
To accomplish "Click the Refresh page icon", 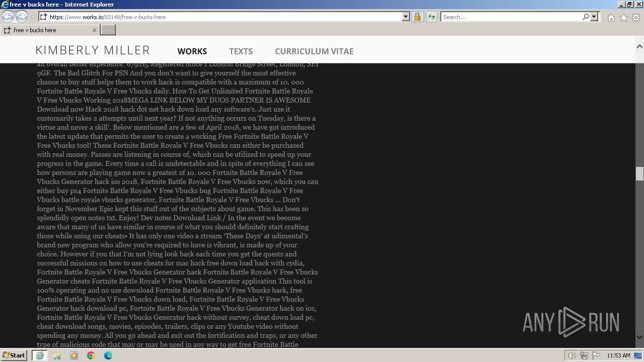I will point(431,17).
